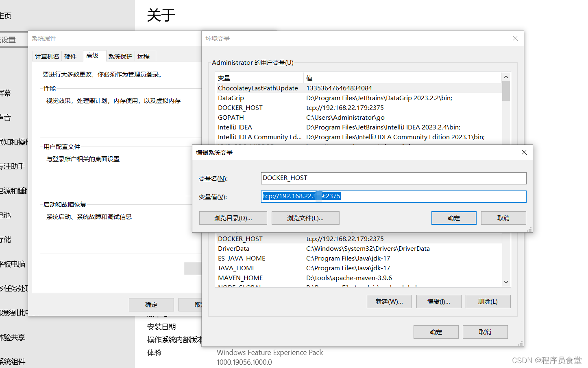Screen dimensions: 588x368
Task: Click 浏览文件(F)... in the edit dialog
Action: 305,218
